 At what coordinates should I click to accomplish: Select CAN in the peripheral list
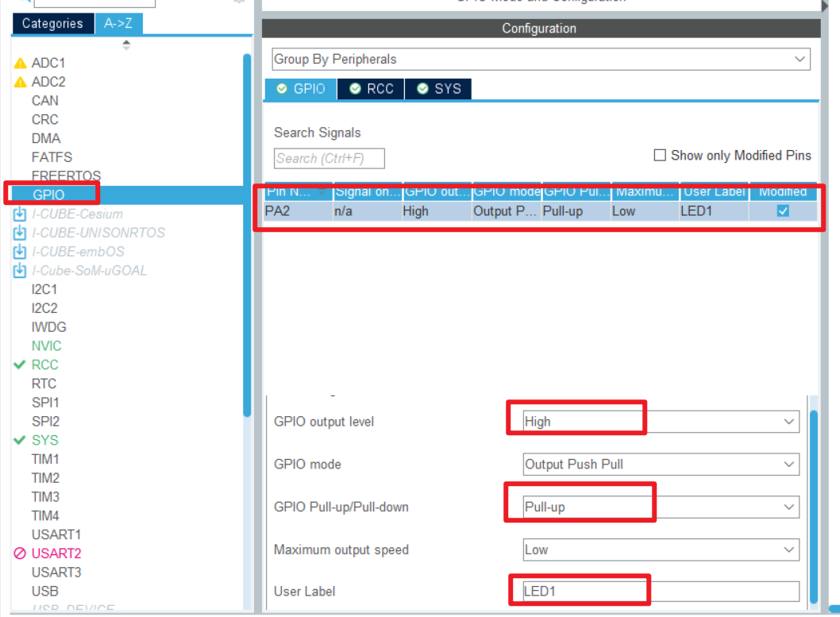45,101
